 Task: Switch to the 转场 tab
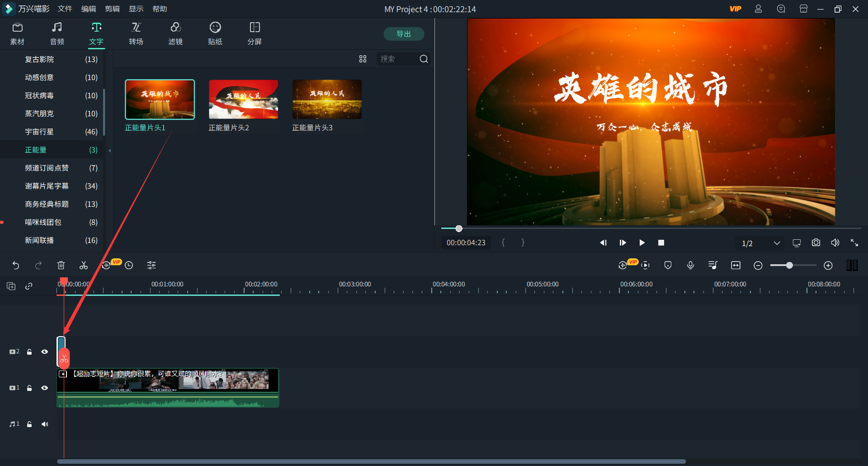[136, 33]
